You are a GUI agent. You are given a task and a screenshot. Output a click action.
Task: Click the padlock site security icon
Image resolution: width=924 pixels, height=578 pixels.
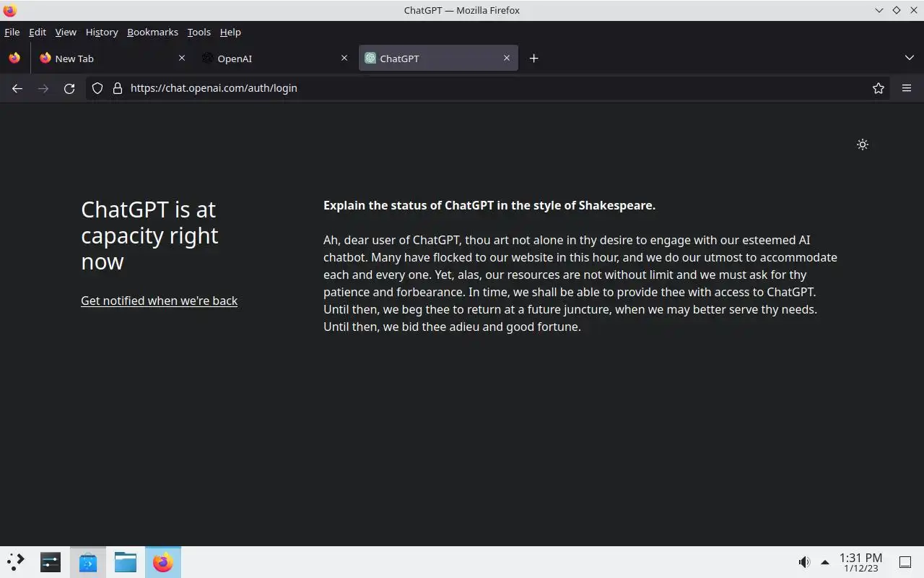[118, 88]
